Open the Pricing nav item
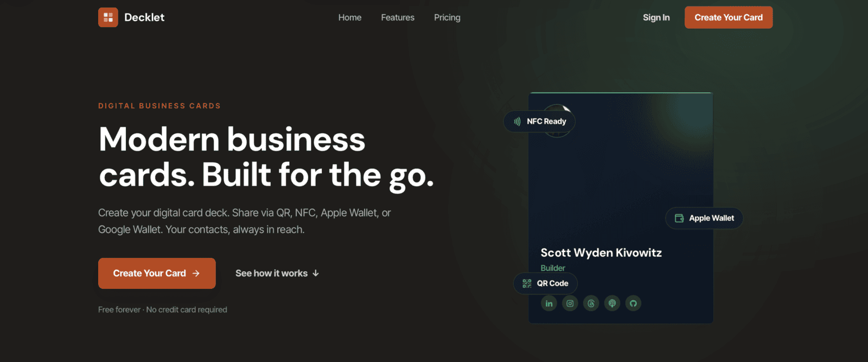Viewport: 868px width, 362px height. [x=447, y=17]
